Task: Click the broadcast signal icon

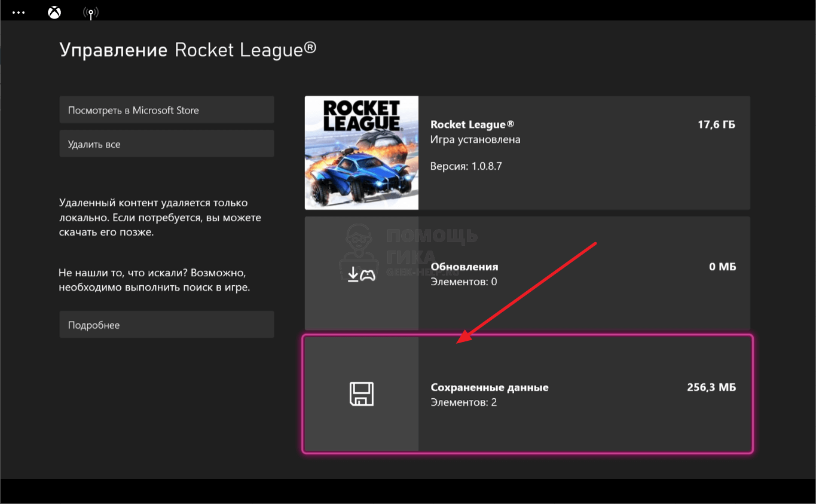Action: pyautogui.click(x=90, y=13)
